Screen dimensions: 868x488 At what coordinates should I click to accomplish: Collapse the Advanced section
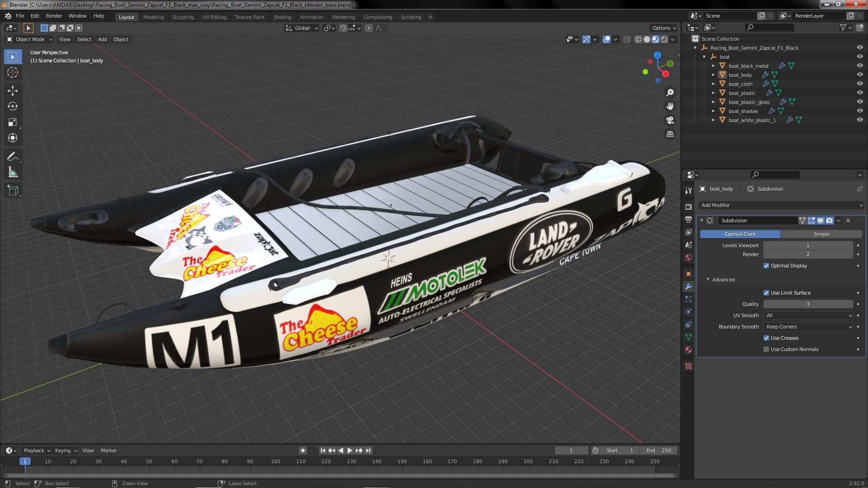[708, 280]
